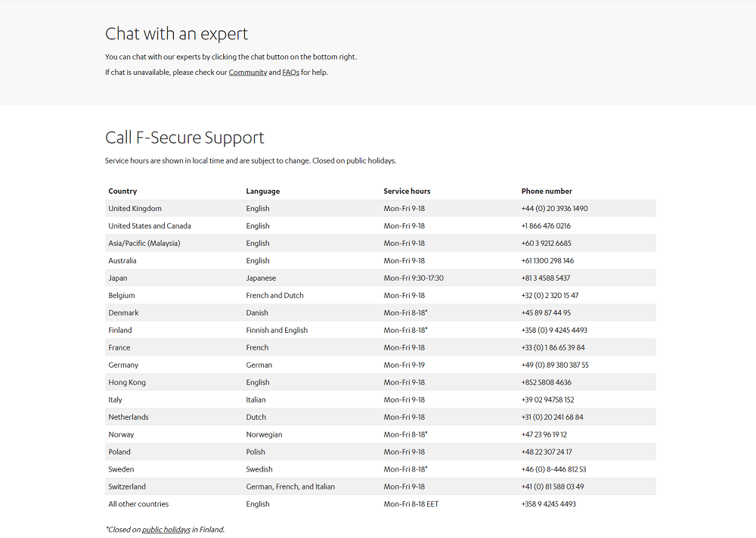
Task: Select the phone number +61 1300 298 146
Action: (x=547, y=260)
